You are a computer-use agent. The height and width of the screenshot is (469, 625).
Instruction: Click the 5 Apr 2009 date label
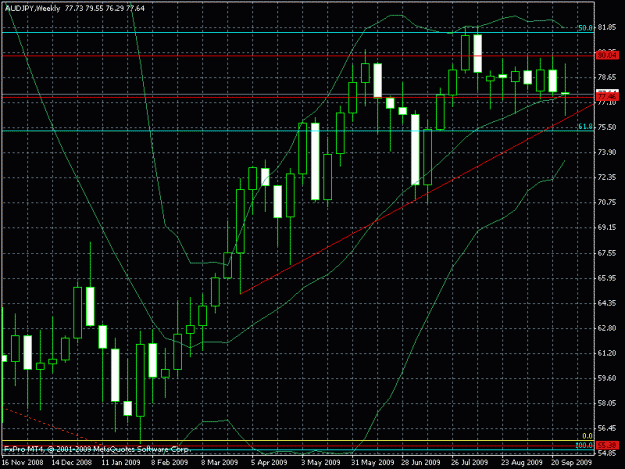tap(269, 462)
